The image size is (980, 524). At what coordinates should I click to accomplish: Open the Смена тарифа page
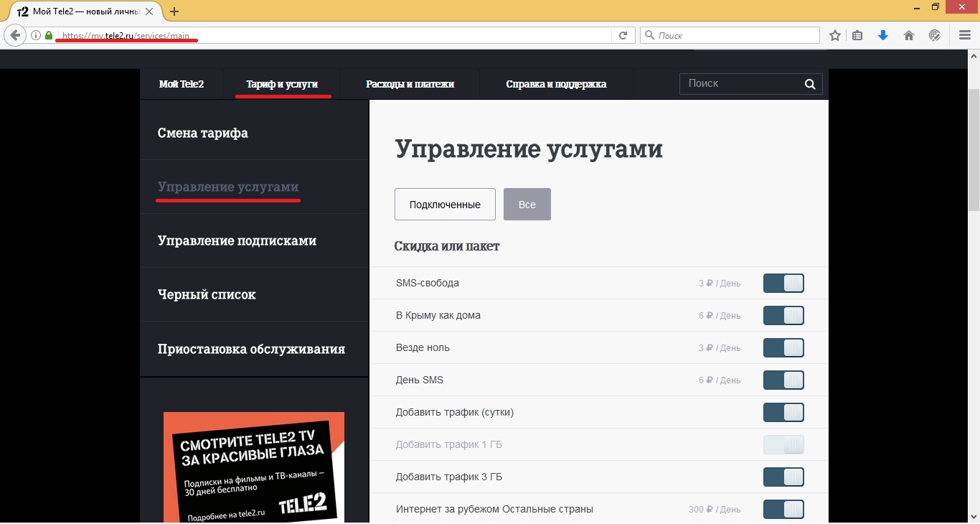pyautogui.click(x=203, y=132)
